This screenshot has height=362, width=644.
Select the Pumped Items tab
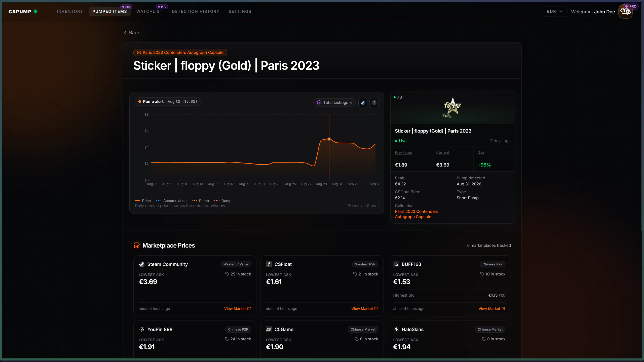coord(109,12)
